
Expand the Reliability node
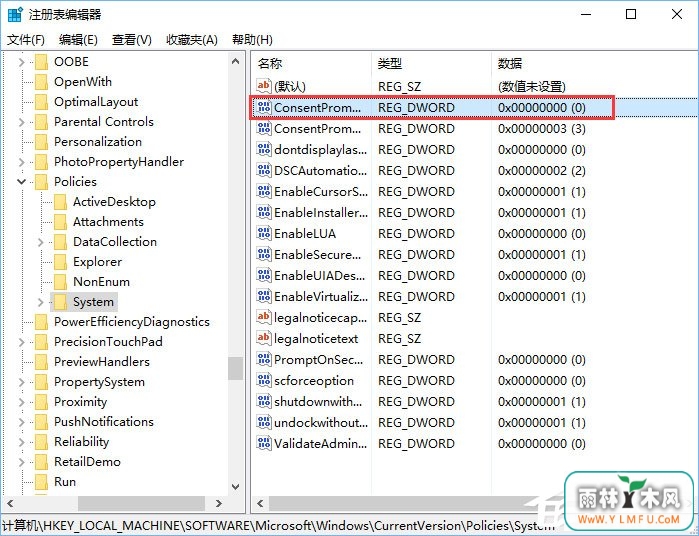coord(21,442)
